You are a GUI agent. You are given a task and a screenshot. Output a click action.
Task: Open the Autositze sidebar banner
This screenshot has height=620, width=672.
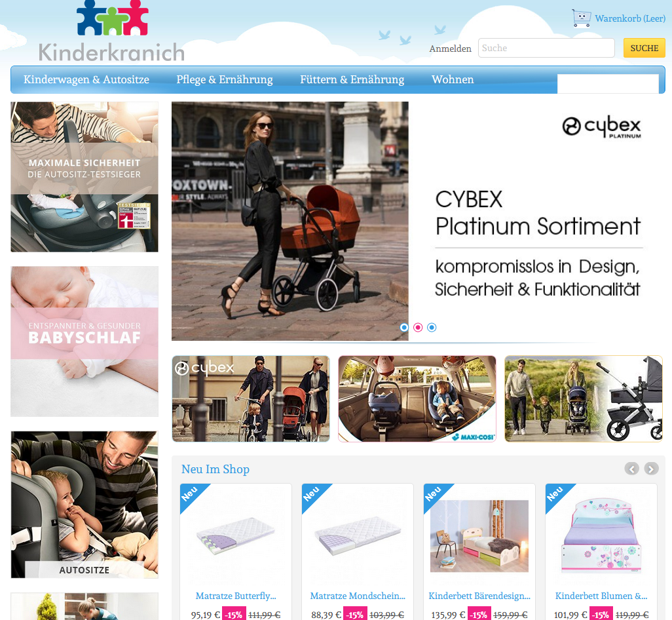click(x=84, y=505)
